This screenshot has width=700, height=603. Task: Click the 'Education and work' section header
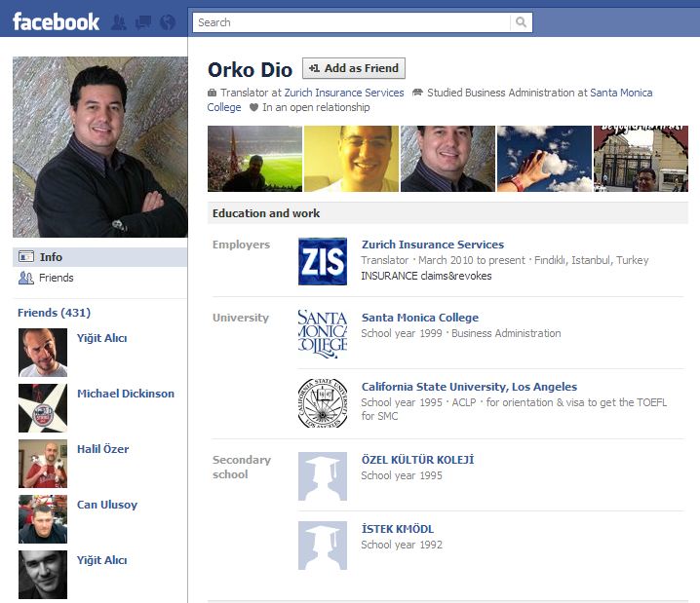447,213
